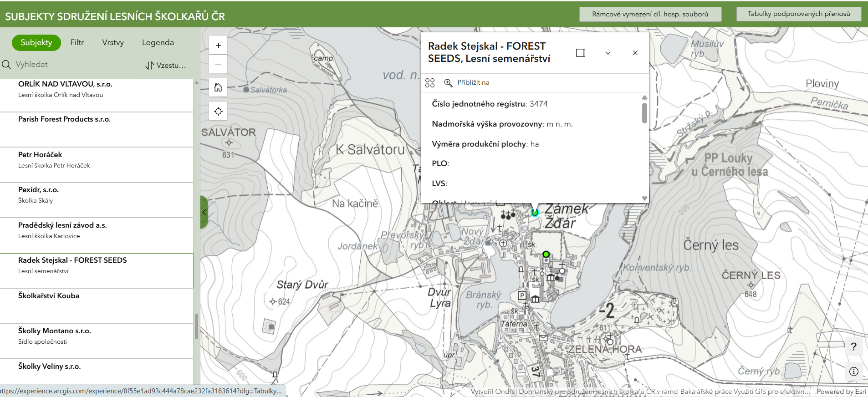Open Tabulky podporovaných přenosů
The width and height of the screenshot is (868, 397).
798,14
